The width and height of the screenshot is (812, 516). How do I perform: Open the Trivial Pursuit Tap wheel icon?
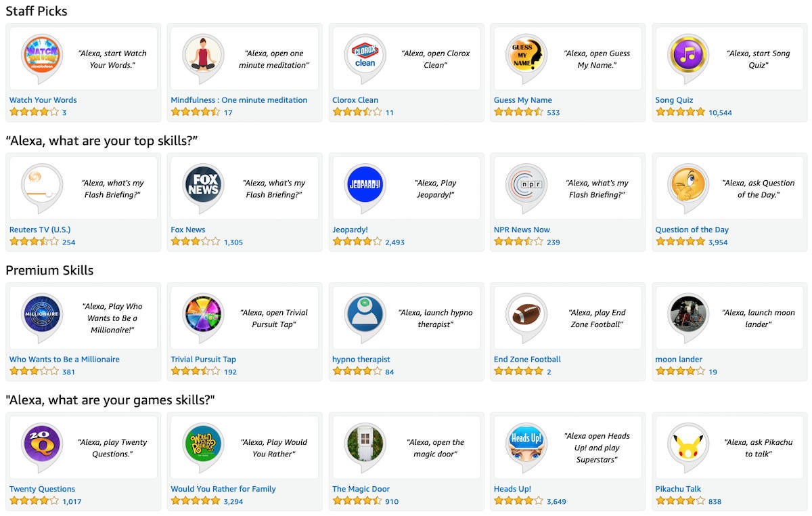(x=203, y=317)
